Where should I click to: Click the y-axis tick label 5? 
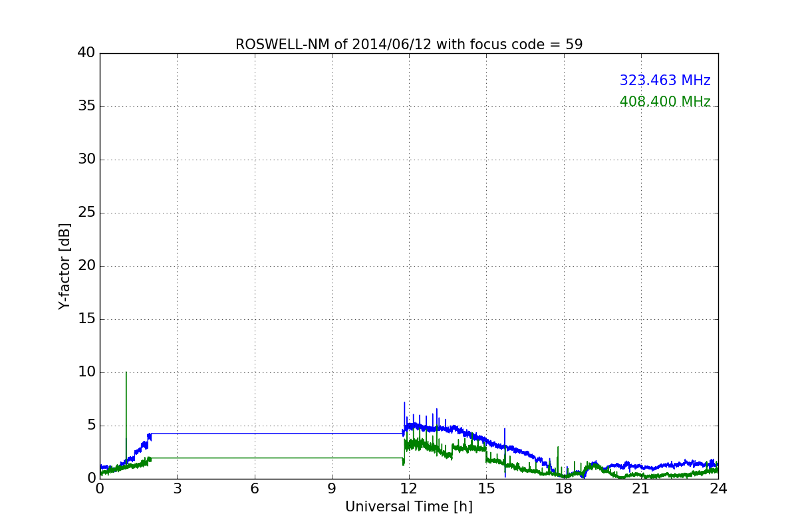(91, 426)
